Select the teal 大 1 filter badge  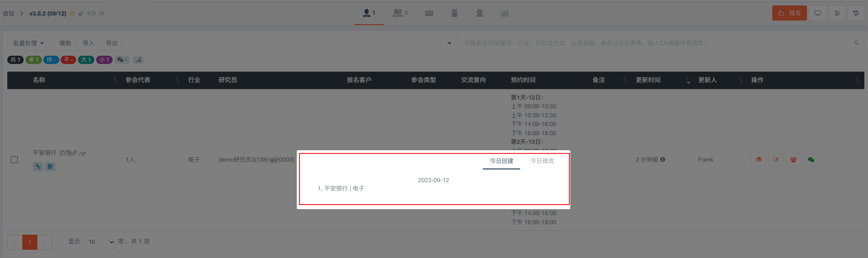86,60
